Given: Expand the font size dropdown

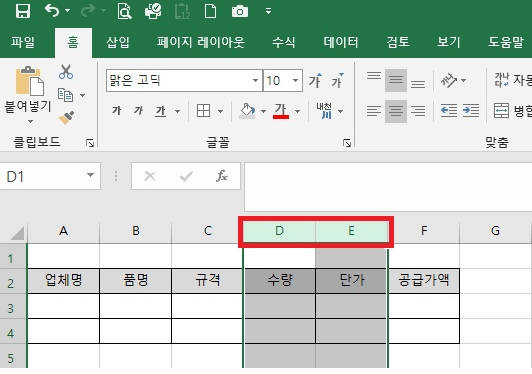Looking at the screenshot, I should tap(296, 80).
